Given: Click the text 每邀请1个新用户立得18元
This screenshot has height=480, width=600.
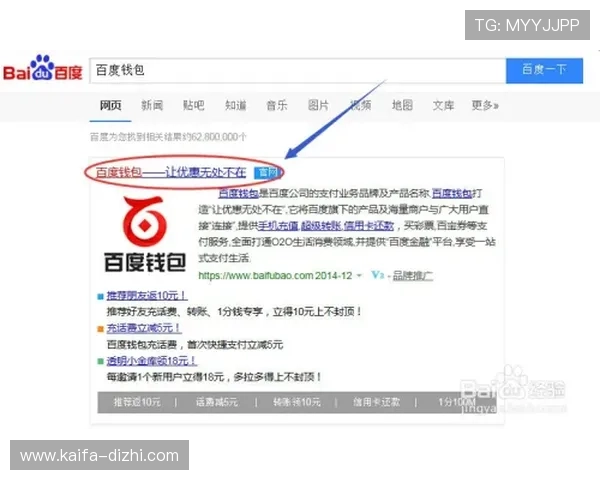Looking at the screenshot, I should tap(165, 377).
